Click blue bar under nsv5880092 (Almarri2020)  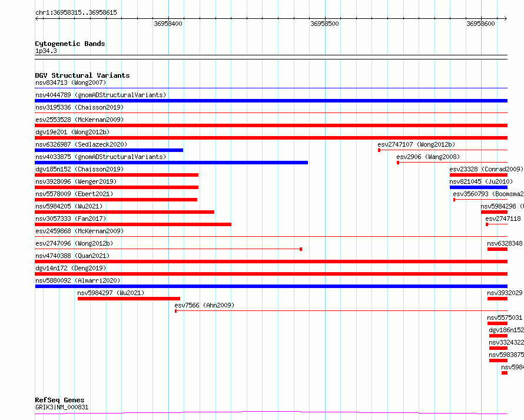point(271,286)
